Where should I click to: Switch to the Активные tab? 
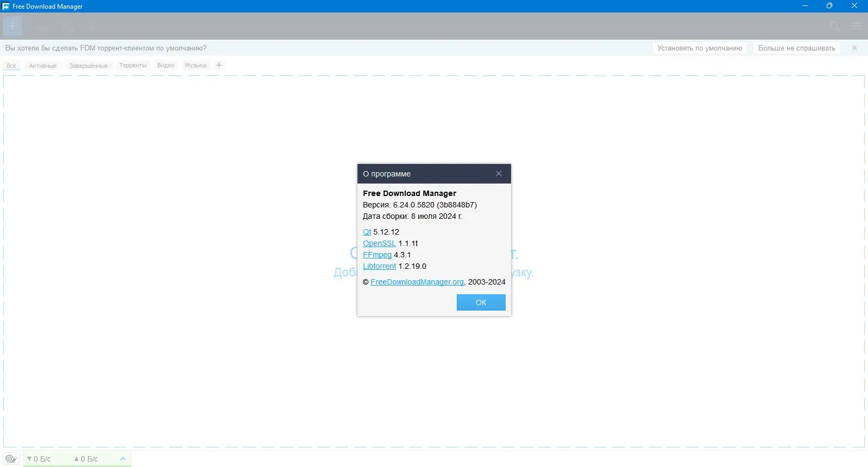click(43, 66)
